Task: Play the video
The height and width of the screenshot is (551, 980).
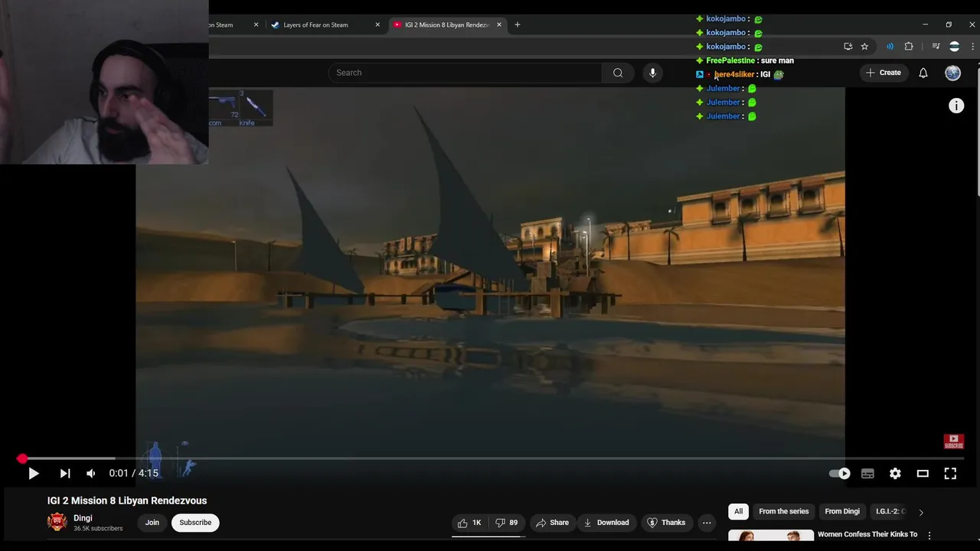Action: pos(34,474)
